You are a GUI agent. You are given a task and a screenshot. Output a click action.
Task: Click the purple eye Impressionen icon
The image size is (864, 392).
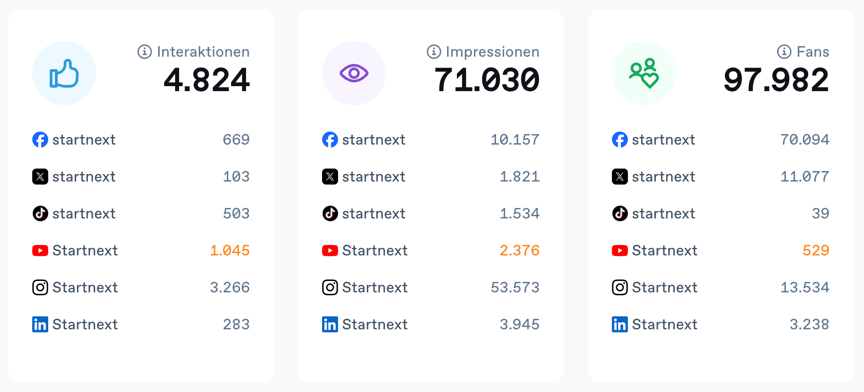click(x=354, y=73)
